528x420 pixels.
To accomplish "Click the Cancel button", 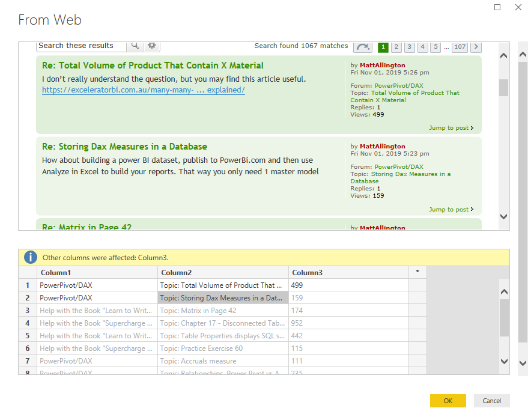I will [491, 401].
